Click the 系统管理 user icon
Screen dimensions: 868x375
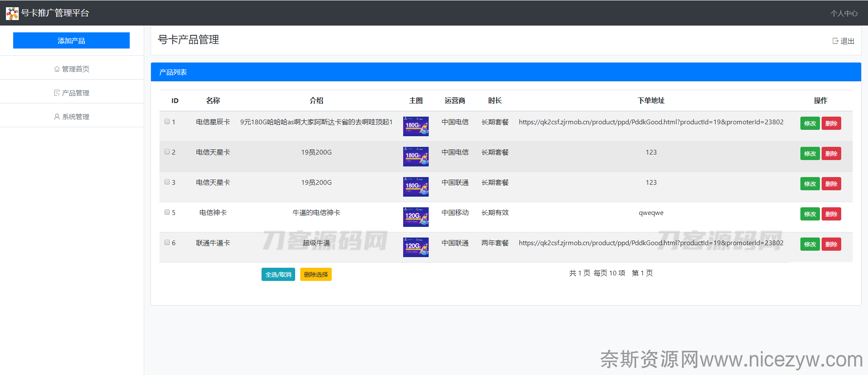[57, 117]
